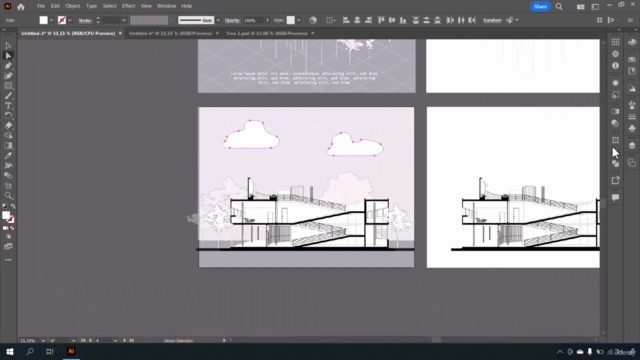Image resolution: width=640 pixels, height=360 pixels.
Task: Open the Effect menu
Action: coord(128,6)
